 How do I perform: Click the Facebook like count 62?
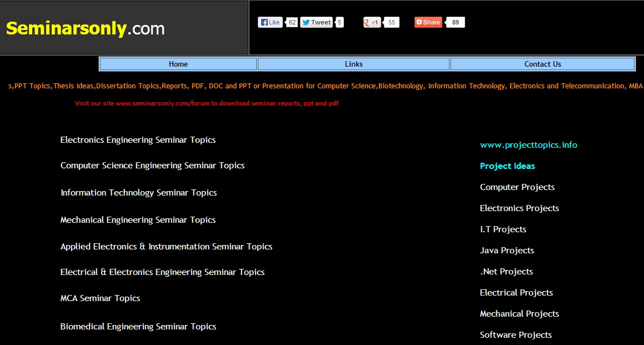pos(292,22)
